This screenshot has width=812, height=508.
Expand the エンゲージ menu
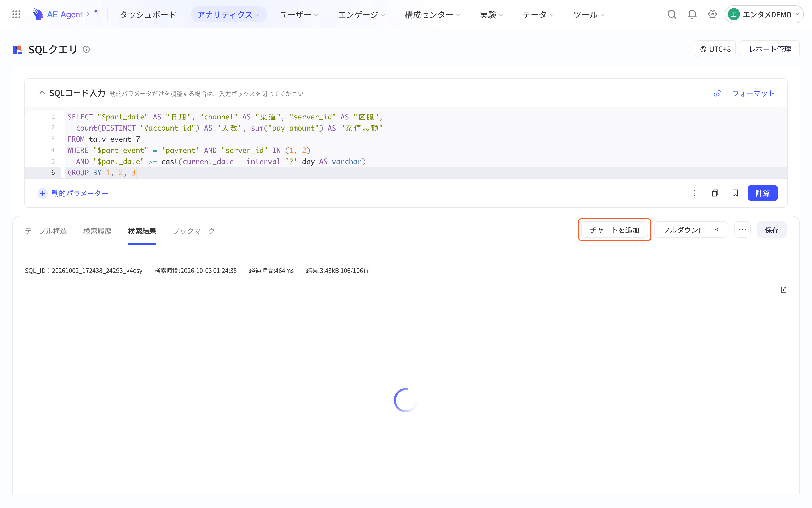point(361,14)
